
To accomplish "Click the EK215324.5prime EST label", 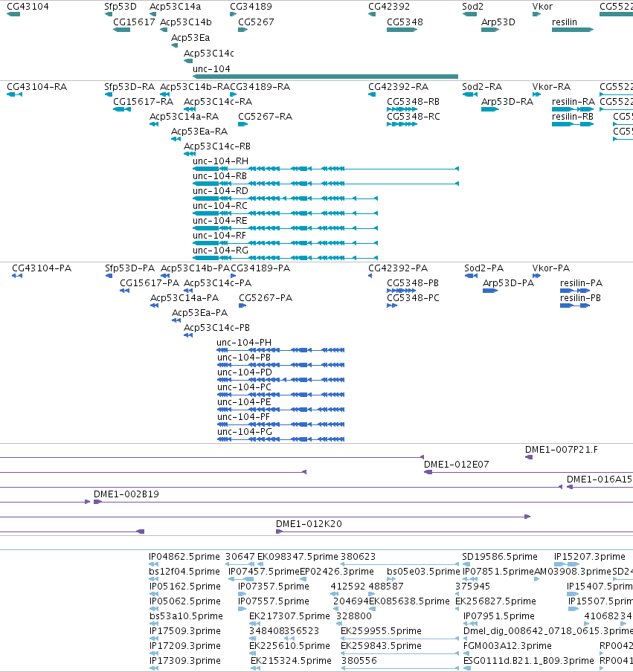I will [291, 660].
